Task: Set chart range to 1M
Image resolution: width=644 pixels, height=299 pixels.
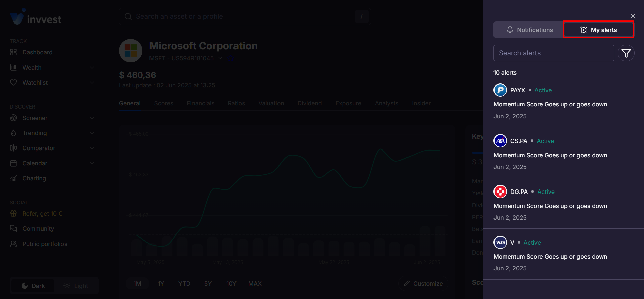Action: [137, 284]
